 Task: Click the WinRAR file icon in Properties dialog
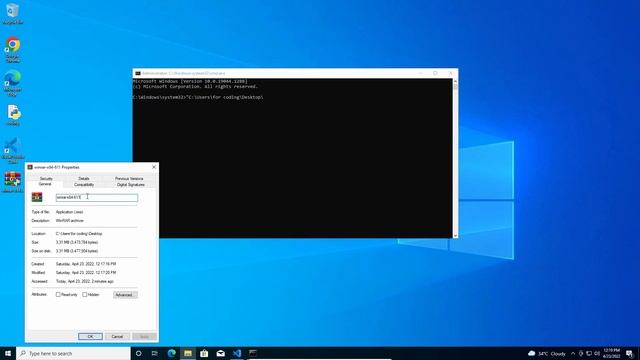pyautogui.click(x=37, y=198)
